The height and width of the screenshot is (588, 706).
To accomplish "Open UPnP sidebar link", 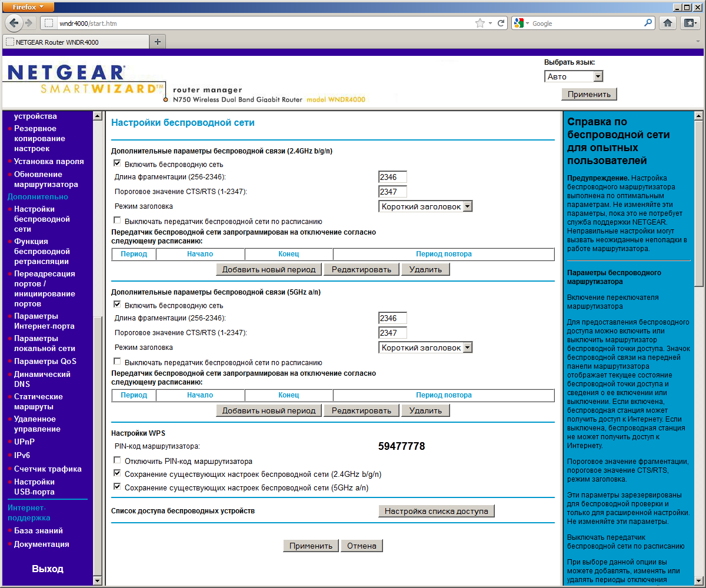I will (24, 442).
